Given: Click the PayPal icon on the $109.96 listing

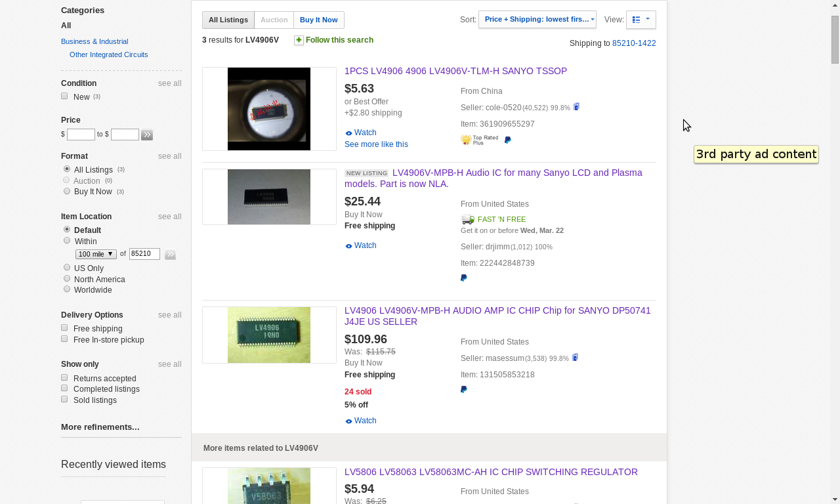Looking at the screenshot, I should point(464,390).
